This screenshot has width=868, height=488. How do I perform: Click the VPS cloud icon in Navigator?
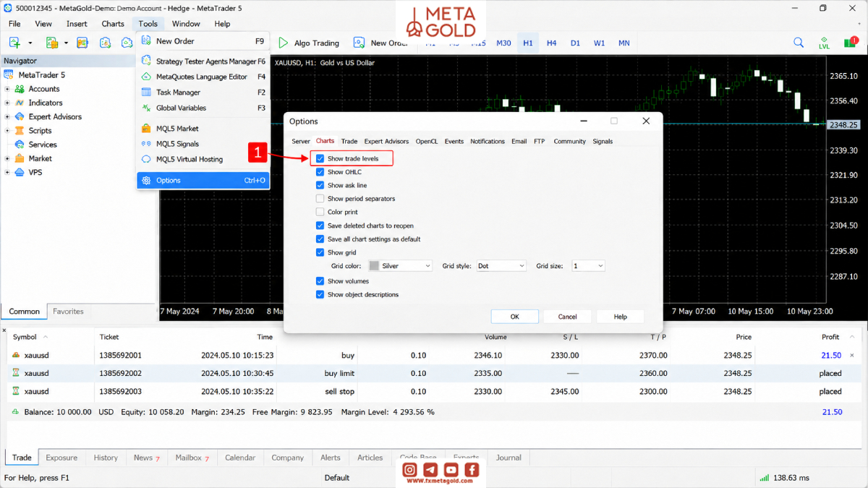[x=20, y=172]
